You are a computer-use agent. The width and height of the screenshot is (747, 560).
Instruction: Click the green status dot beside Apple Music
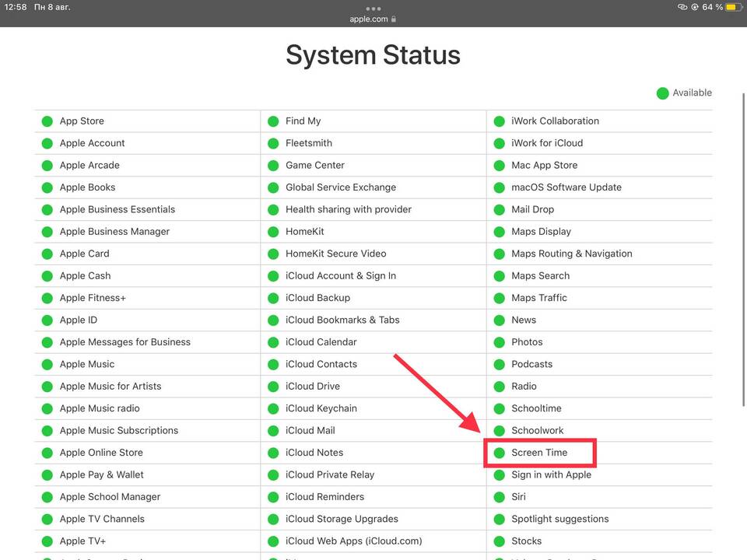click(47, 365)
